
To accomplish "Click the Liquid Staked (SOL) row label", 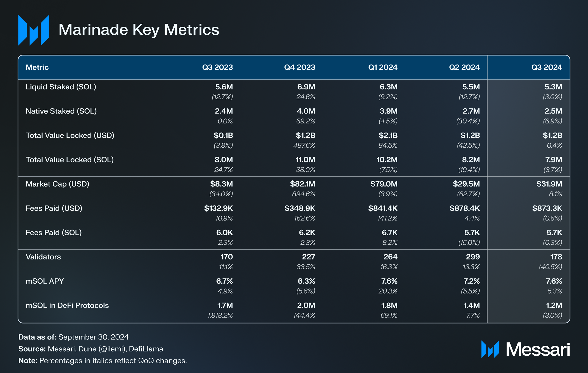I will pyautogui.click(x=61, y=87).
